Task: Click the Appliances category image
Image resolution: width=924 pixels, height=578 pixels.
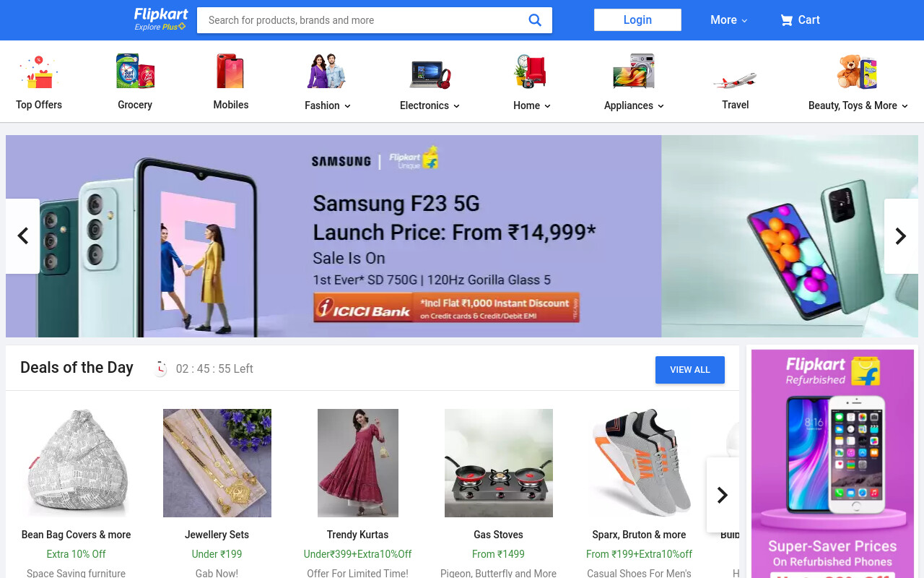Action: (x=634, y=72)
